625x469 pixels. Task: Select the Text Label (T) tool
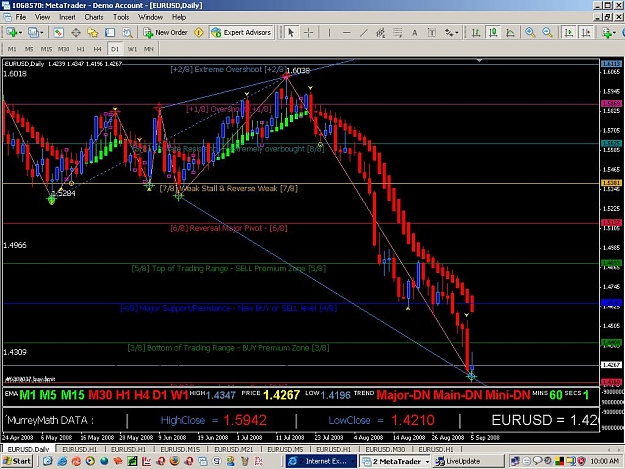tap(432, 33)
